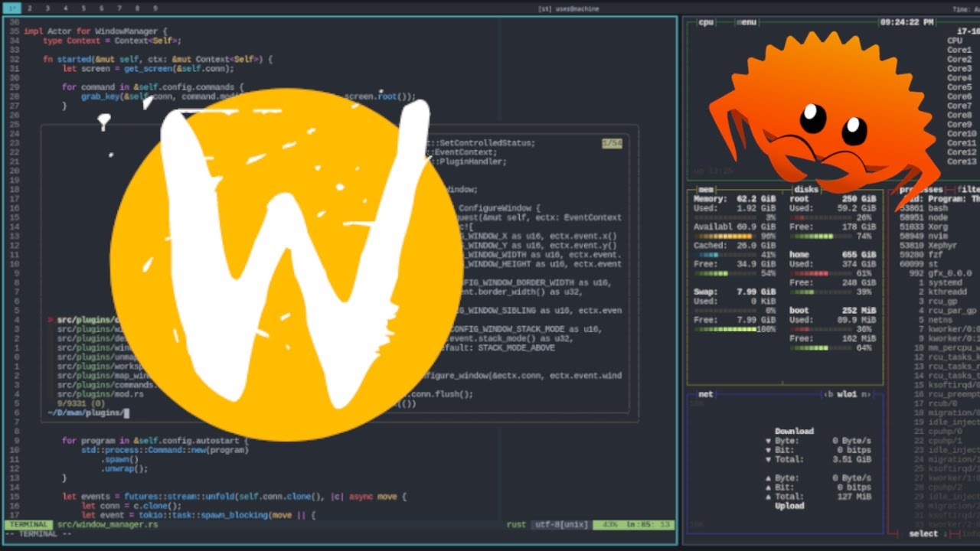This screenshot has height=551, width=980.
Task: Switch to workspace tag 4
Action: [65, 8]
